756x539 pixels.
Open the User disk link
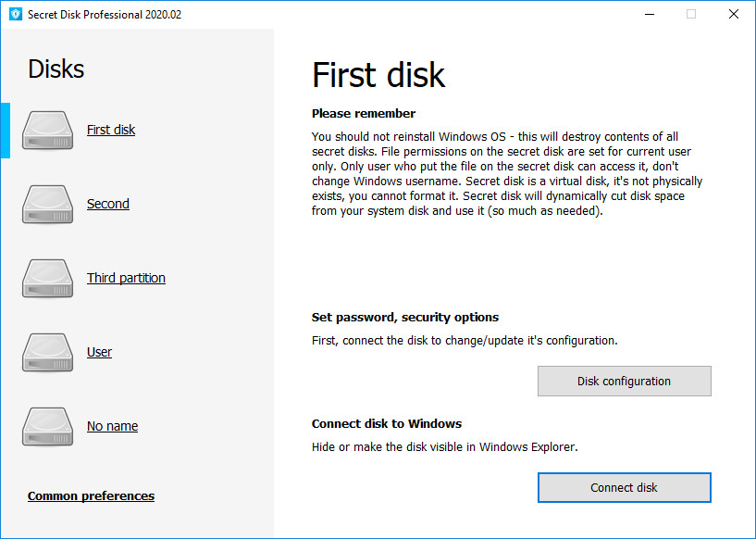pos(99,352)
